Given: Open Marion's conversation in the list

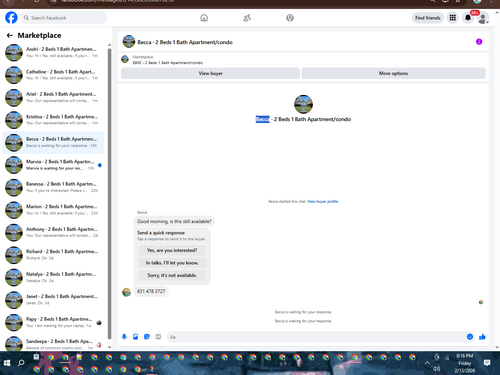Looking at the screenshot, I should (x=53, y=210).
